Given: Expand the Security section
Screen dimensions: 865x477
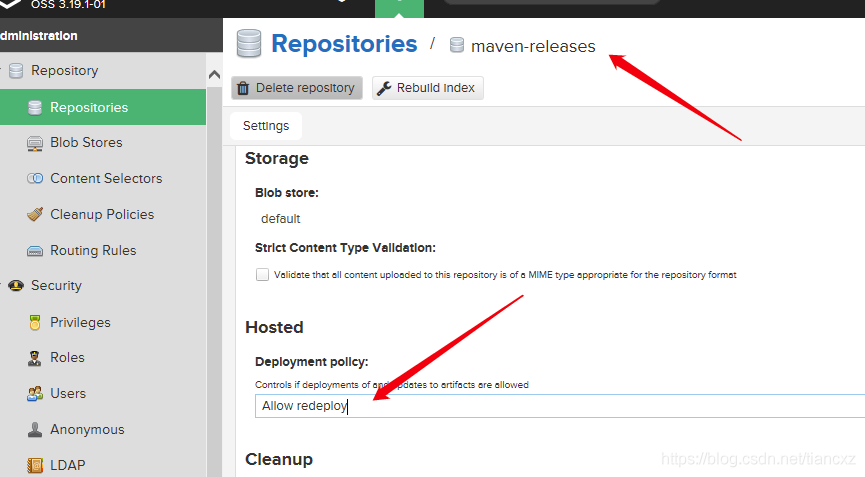Looking at the screenshot, I should 56,286.
